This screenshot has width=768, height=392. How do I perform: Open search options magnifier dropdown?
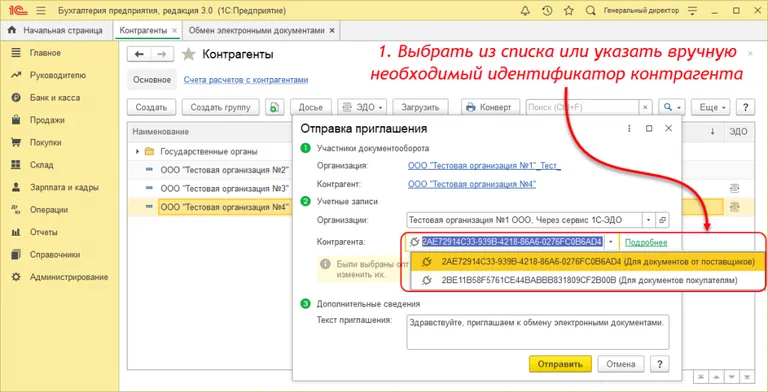(x=672, y=107)
